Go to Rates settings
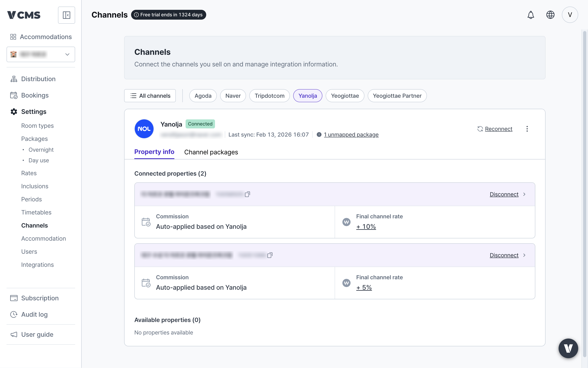Image resolution: width=588 pixels, height=368 pixels. coord(29,173)
